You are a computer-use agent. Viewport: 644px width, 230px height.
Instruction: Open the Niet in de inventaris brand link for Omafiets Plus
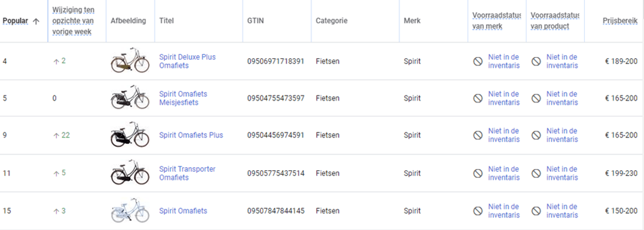coord(504,135)
